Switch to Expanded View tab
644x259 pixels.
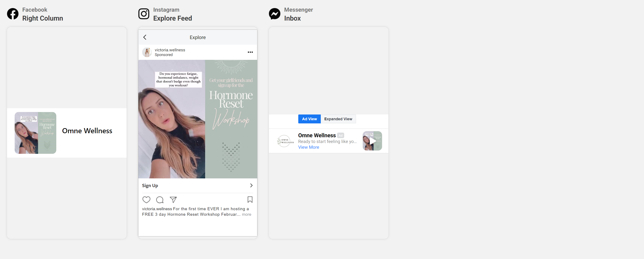pos(338,119)
